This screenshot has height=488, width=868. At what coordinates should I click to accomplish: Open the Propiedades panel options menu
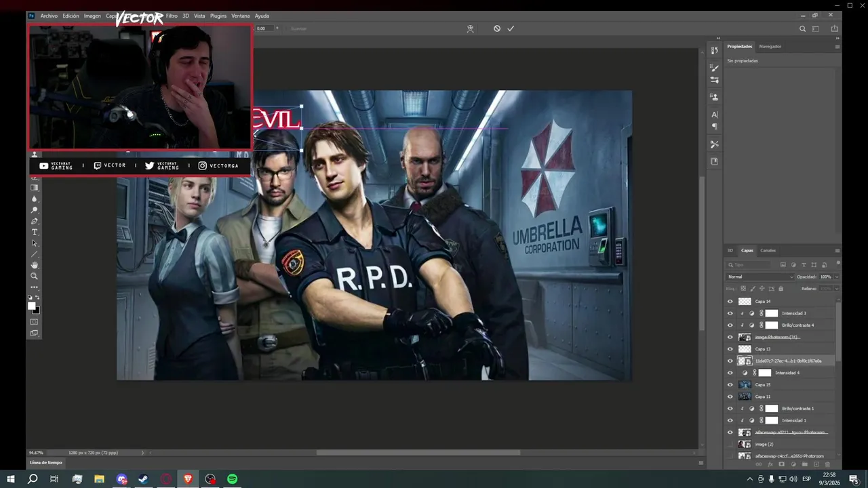tap(837, 47)
